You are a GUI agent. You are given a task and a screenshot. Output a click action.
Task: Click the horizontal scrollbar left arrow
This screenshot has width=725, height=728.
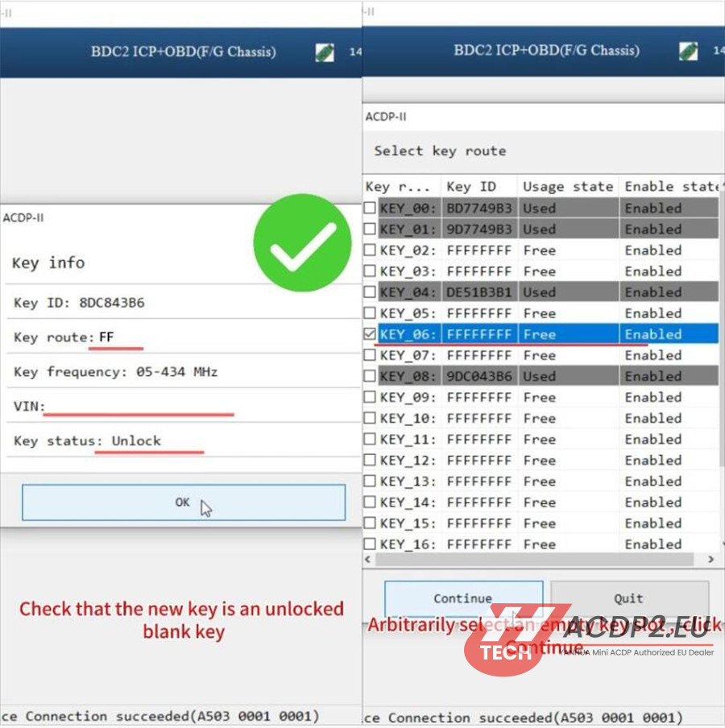pos(369,559)
